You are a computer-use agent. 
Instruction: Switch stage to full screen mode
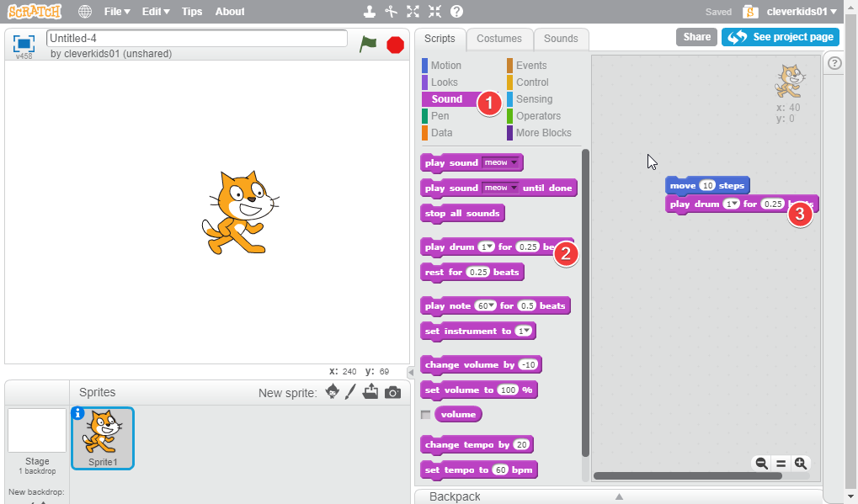[24, 43]
